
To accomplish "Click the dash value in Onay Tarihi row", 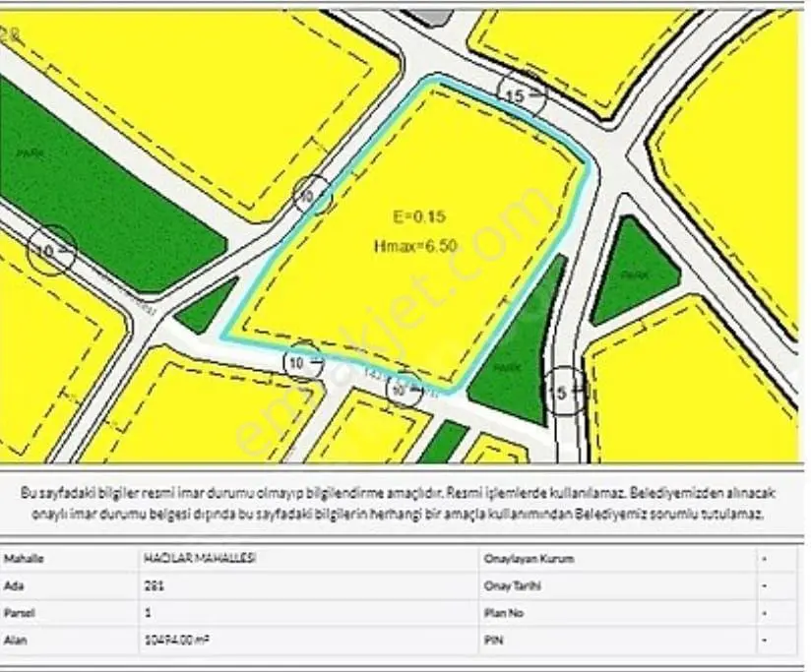I will [x=764, y=586].
